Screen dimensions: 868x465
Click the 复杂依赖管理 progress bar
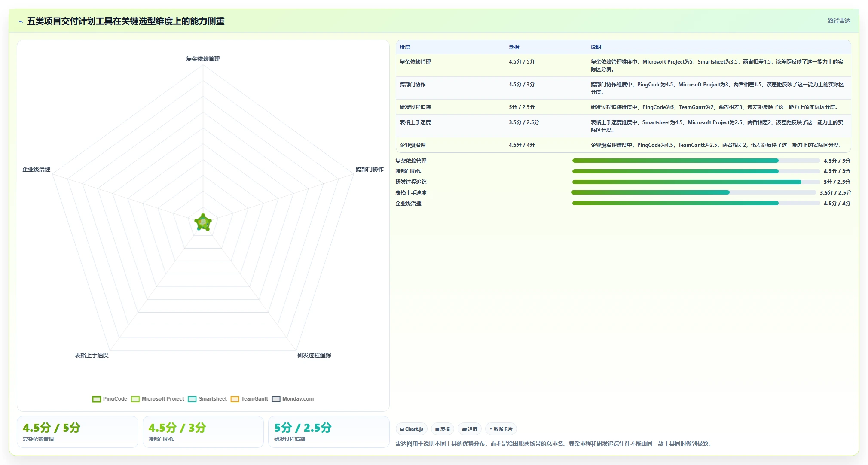click(696, 161)
